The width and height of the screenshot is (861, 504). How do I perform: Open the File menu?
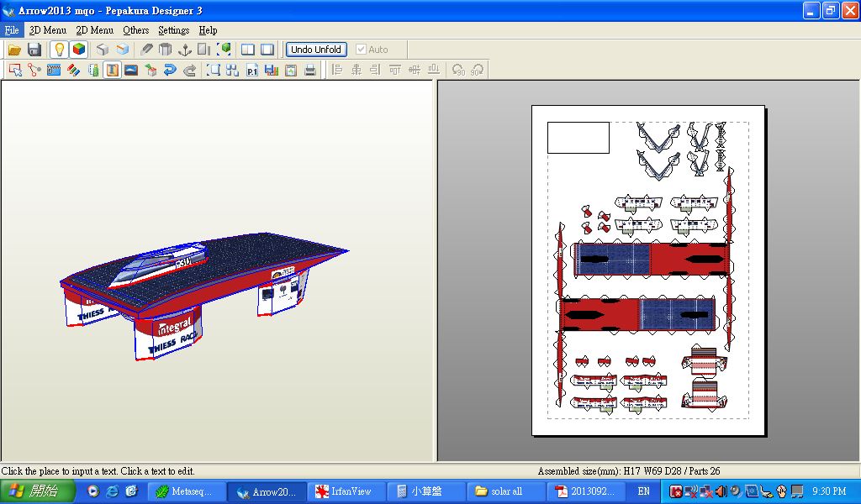(12, 30)
